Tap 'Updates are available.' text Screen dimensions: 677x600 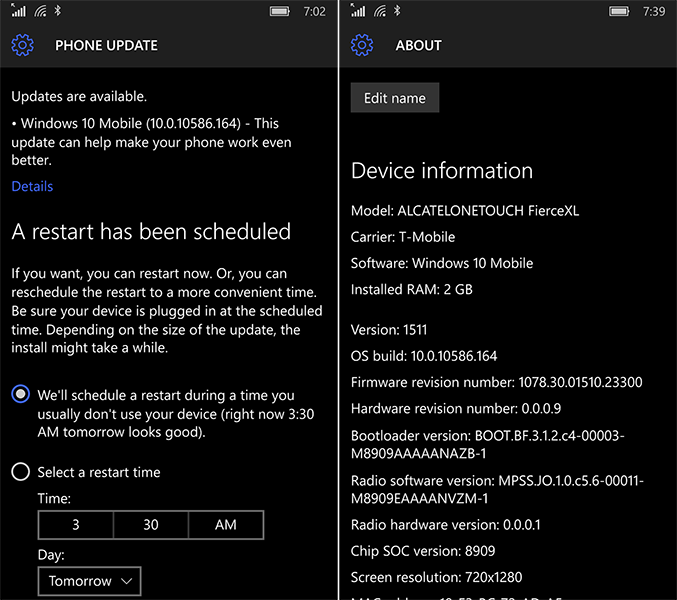point(79,96)
